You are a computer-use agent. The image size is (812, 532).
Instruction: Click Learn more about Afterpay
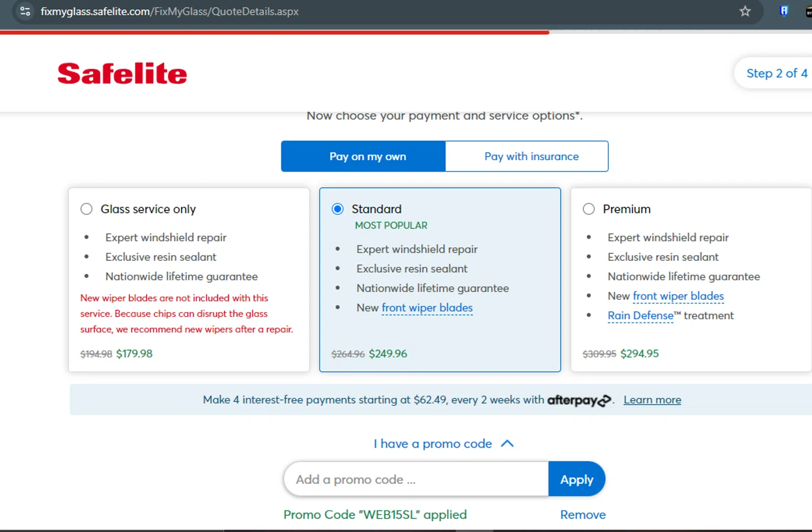652,400
